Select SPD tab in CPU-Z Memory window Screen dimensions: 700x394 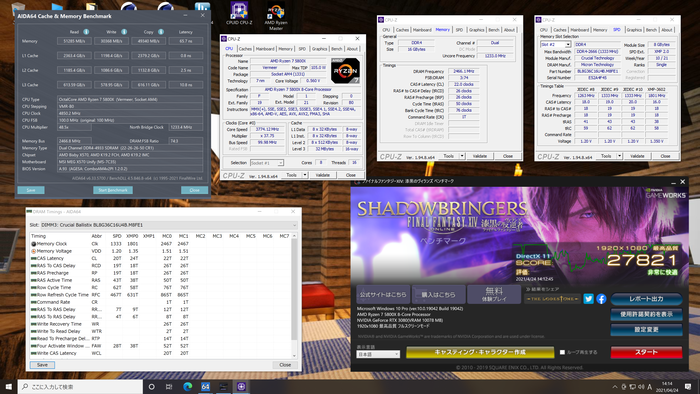(459, 30)
